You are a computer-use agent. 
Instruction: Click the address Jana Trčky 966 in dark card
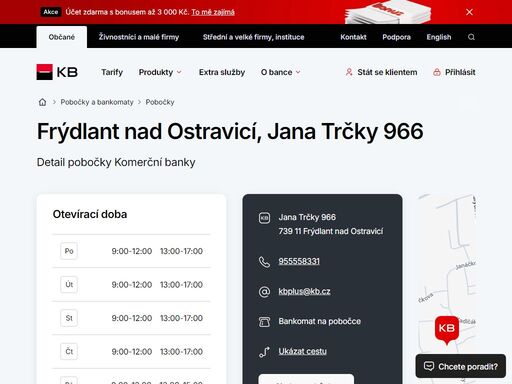307,217
